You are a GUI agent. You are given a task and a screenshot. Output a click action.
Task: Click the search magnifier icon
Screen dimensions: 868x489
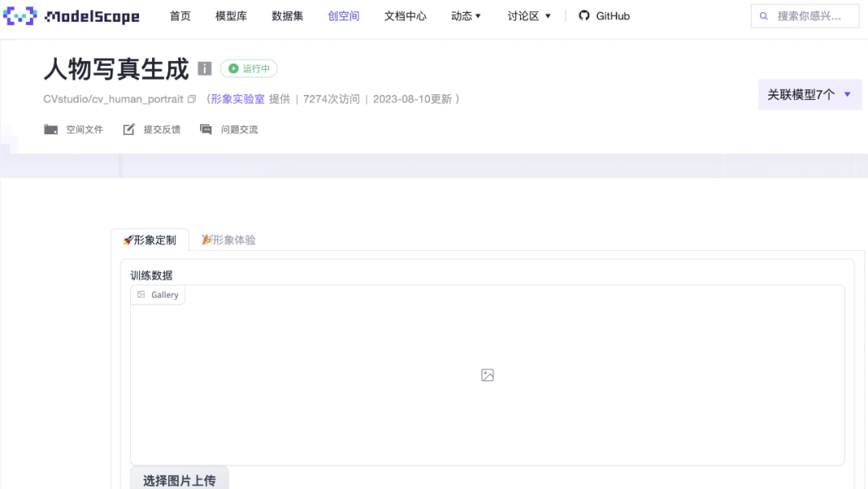point(764,15)
